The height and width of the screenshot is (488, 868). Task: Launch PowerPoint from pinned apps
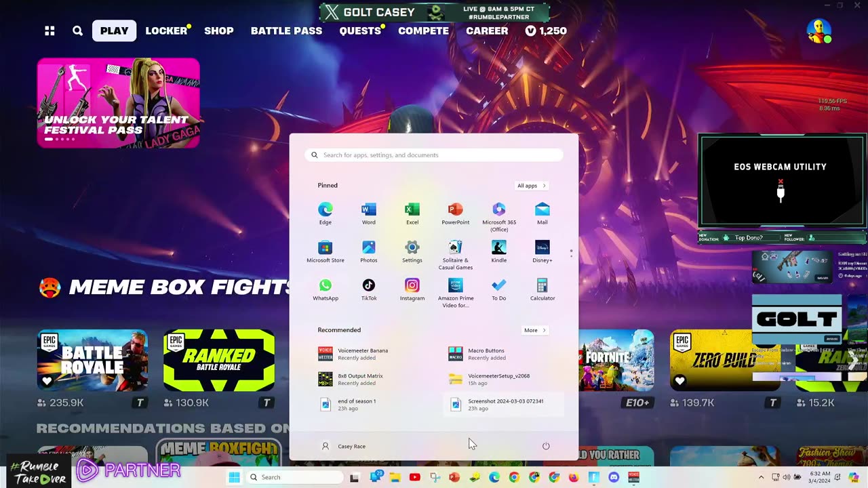tap(456, 213)
